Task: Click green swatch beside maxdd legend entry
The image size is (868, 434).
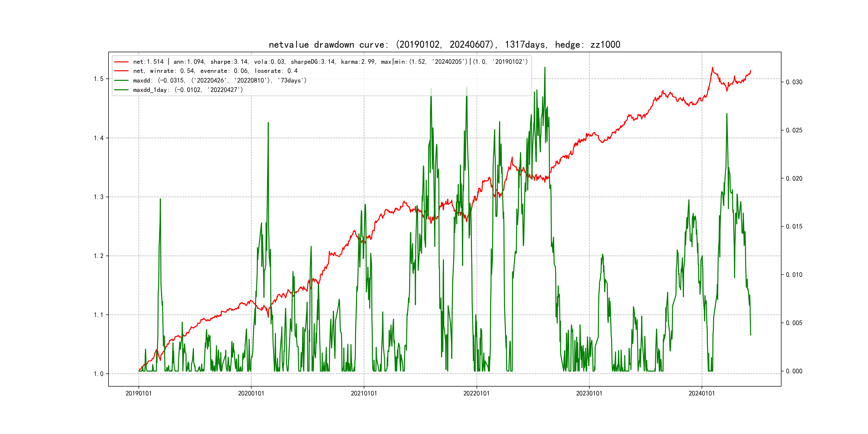Action: [121, 81]
